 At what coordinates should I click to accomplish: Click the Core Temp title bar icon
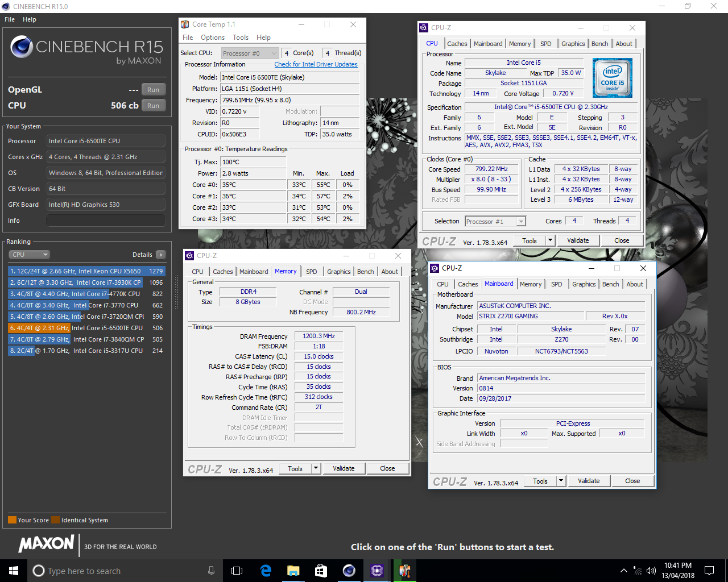(185, 24)
